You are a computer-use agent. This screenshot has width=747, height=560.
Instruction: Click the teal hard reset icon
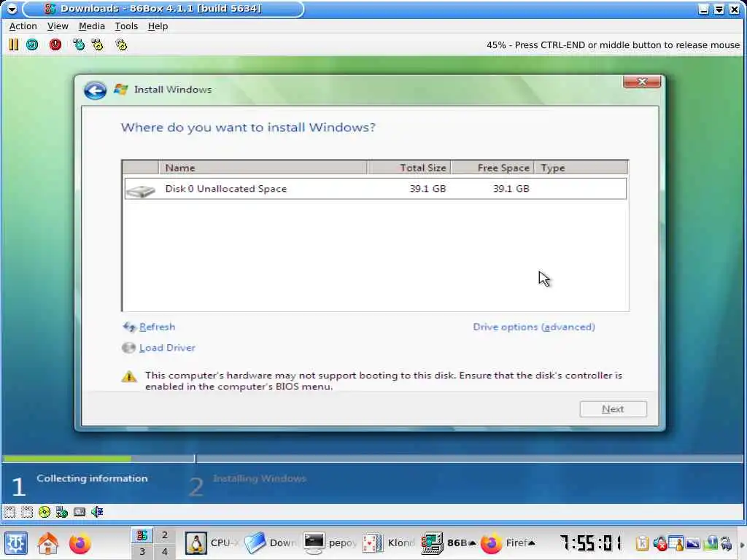click(x=32, y=44)
